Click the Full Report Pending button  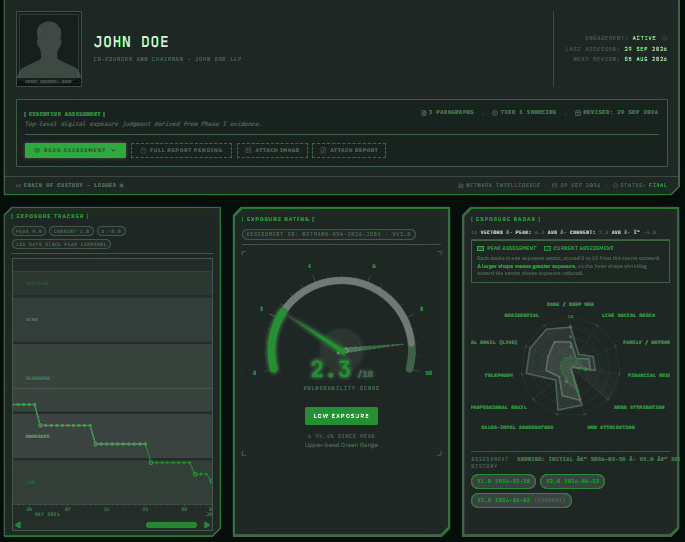click(181, 150)
